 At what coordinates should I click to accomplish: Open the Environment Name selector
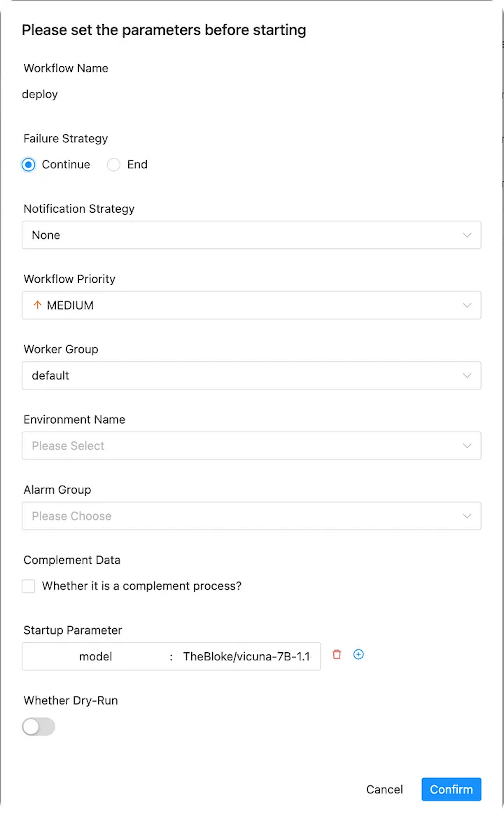point(252,446)
